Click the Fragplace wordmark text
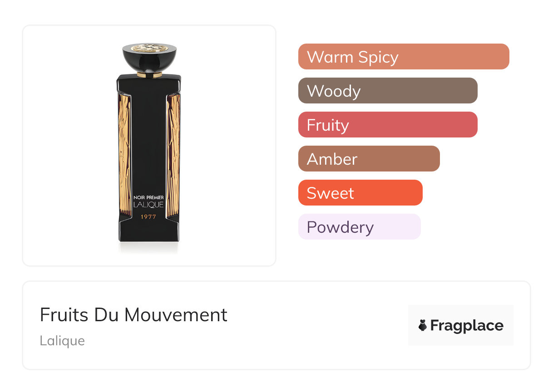 (x=467, y=326)
